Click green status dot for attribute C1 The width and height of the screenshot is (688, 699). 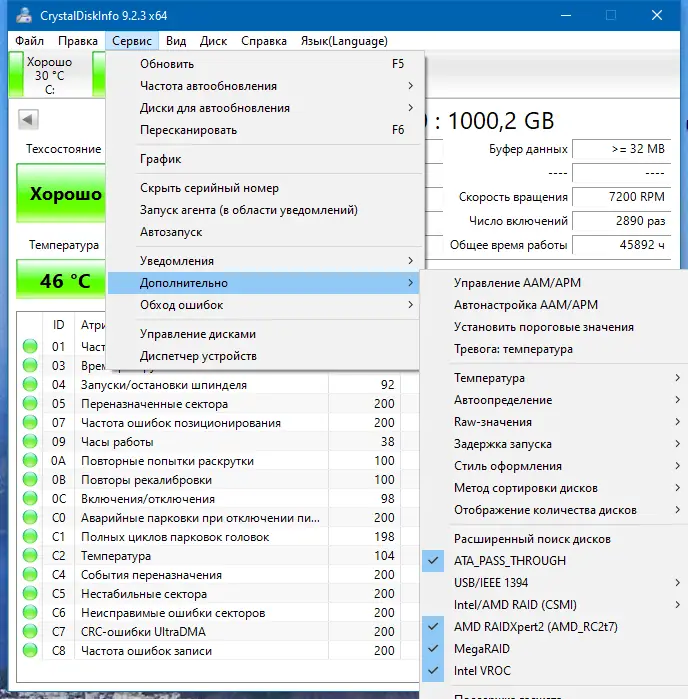click(30, 537)
